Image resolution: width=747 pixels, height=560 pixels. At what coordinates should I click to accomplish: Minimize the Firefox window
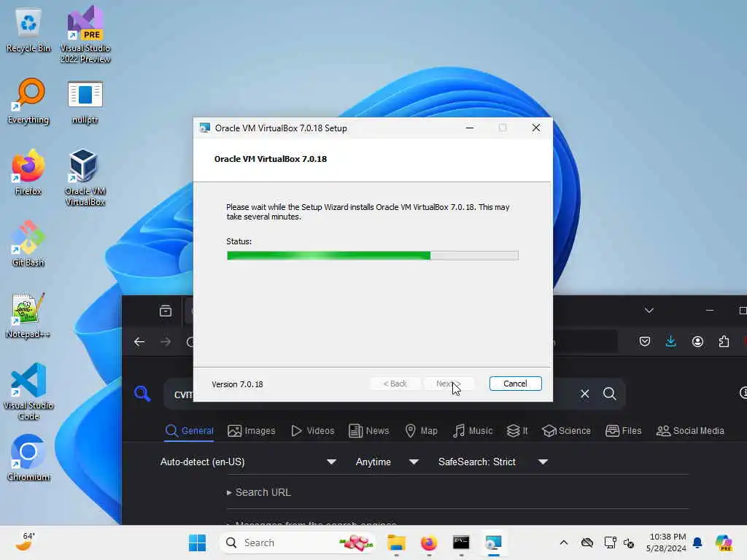coord(710,311)
